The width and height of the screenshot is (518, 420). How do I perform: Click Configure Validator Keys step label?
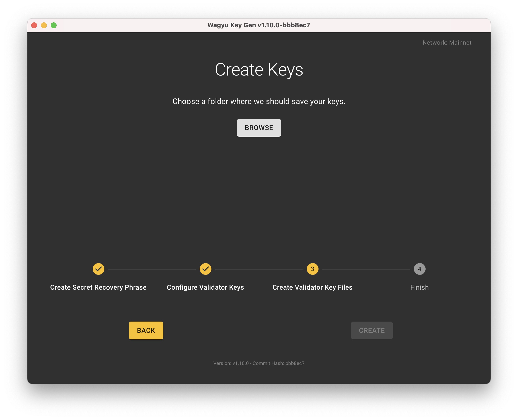click(x=205, y=287)
